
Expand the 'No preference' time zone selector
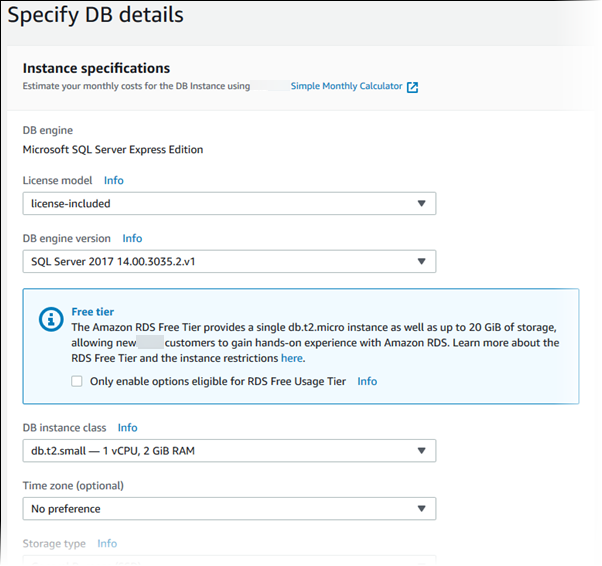pyautogui.click(x=228, y=509)
